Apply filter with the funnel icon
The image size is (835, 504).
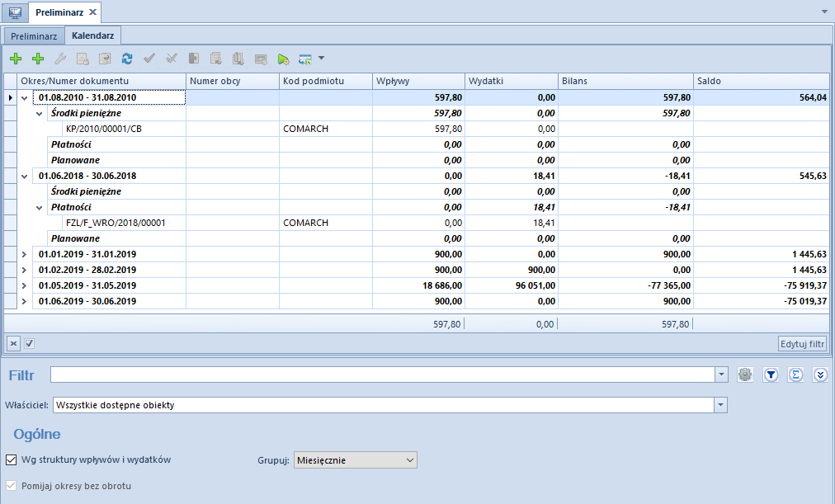pyautogui.click(x=771, y=374)
